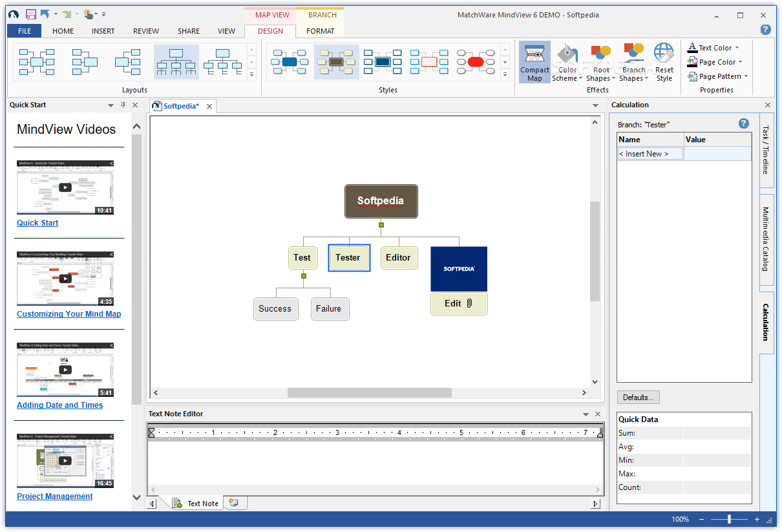Screen dimensions: 782x532
Task: Select the Top Down layout thumbnail
Action: click(176, 62)
